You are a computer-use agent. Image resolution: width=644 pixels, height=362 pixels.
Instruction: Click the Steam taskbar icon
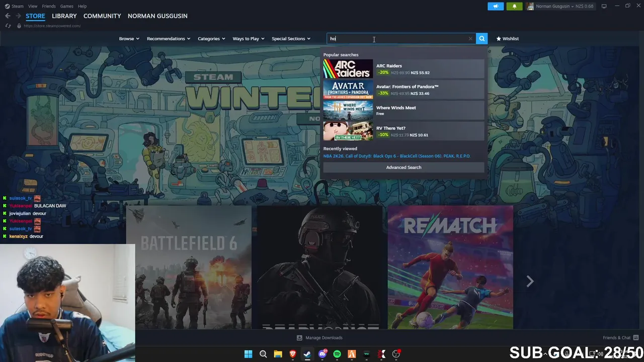click(x=307, y=354)
